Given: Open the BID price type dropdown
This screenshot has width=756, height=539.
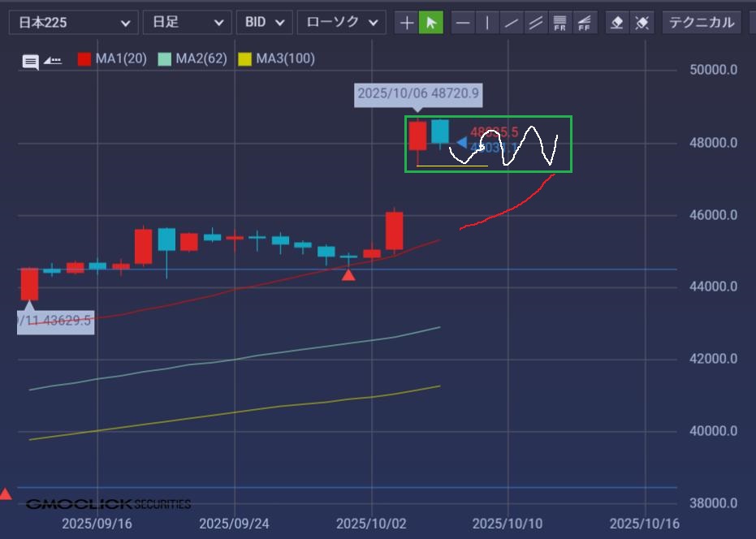Looking at the screenshot, I should pyautogui.click(x=265, y=23).
